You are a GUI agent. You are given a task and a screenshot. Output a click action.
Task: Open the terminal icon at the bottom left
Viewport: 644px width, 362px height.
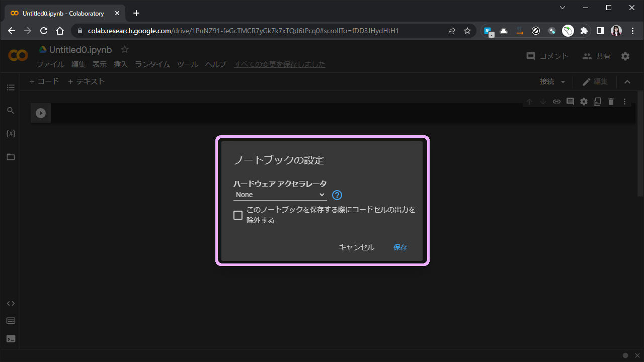point(11,339)
